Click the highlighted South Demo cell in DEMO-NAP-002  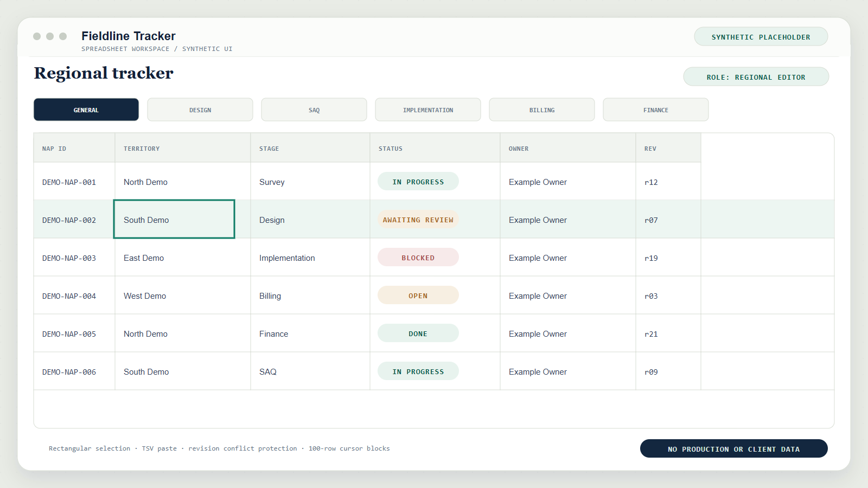[174, 219]
